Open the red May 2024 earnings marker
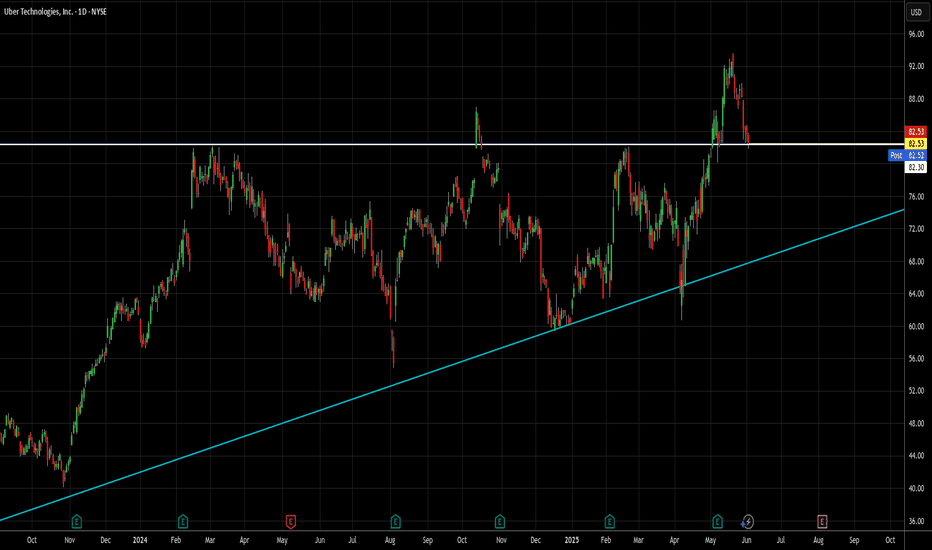 click(291, 522)
